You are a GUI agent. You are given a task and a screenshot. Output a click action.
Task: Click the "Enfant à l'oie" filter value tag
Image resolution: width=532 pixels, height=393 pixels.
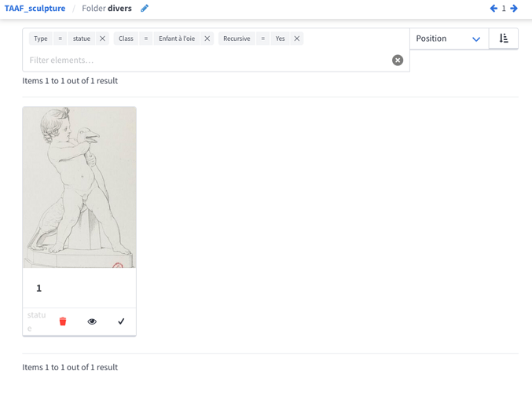tap(177, 39)
